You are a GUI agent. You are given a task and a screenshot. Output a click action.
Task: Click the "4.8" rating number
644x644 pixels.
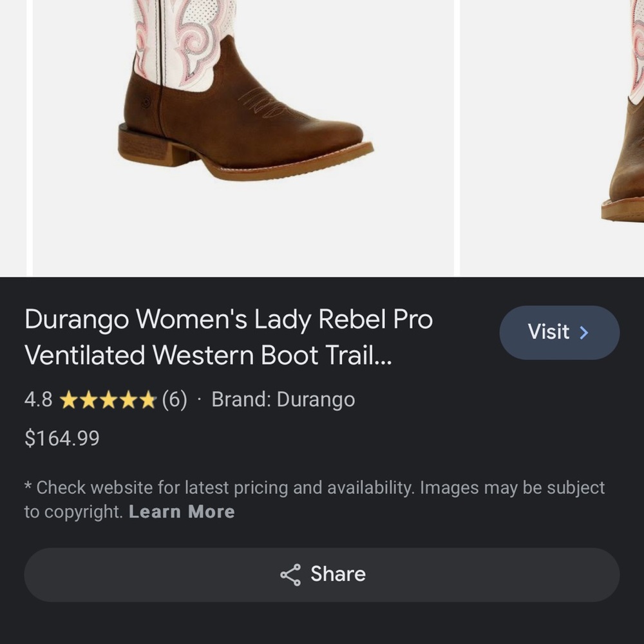(39, 399)
